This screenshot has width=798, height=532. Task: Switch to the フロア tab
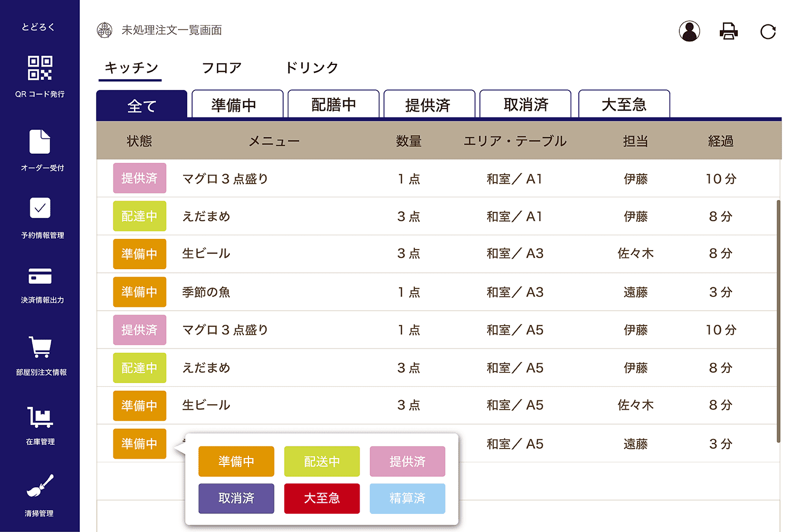[221, 68]
